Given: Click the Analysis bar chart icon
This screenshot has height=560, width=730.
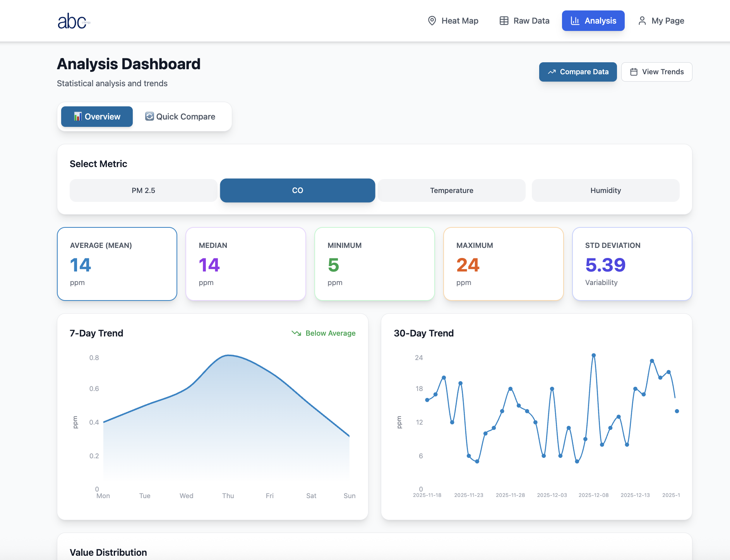Looking at the screenshot, I should tap(575, 21).
